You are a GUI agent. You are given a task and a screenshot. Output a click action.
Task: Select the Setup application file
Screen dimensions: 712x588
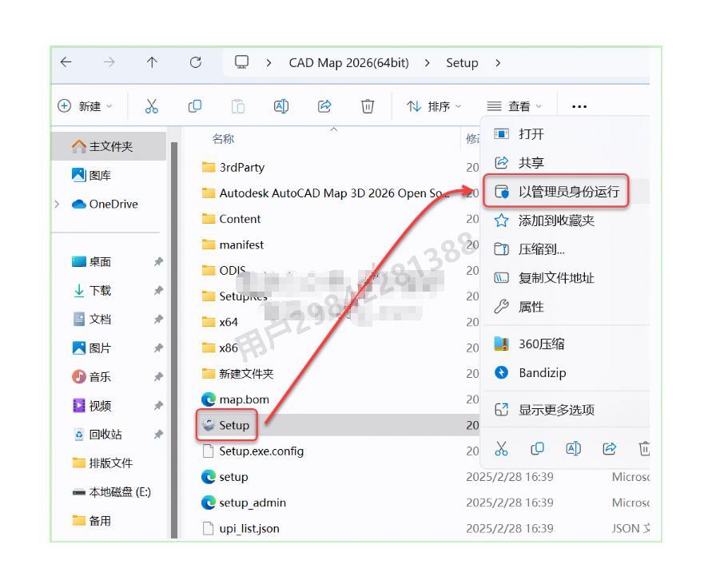tap(234, 425)
